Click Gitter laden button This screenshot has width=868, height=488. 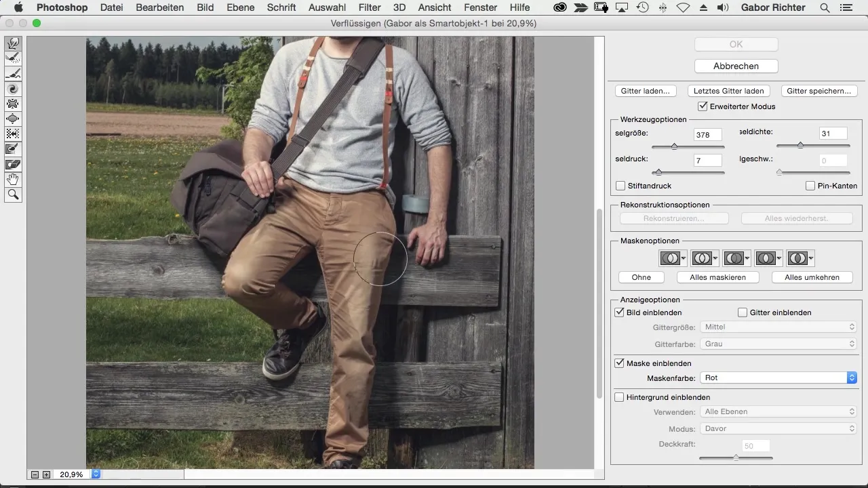point(646,91)
